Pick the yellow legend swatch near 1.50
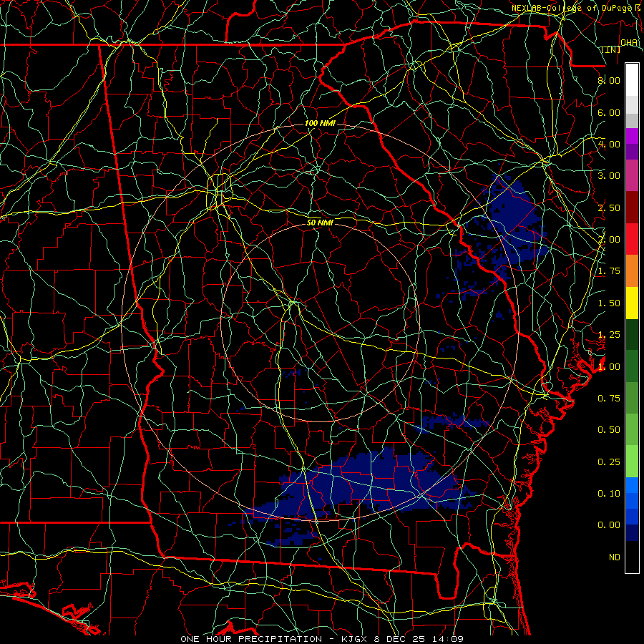The width and height of the screenshot is (644, 644). click(x=632, y=303)
